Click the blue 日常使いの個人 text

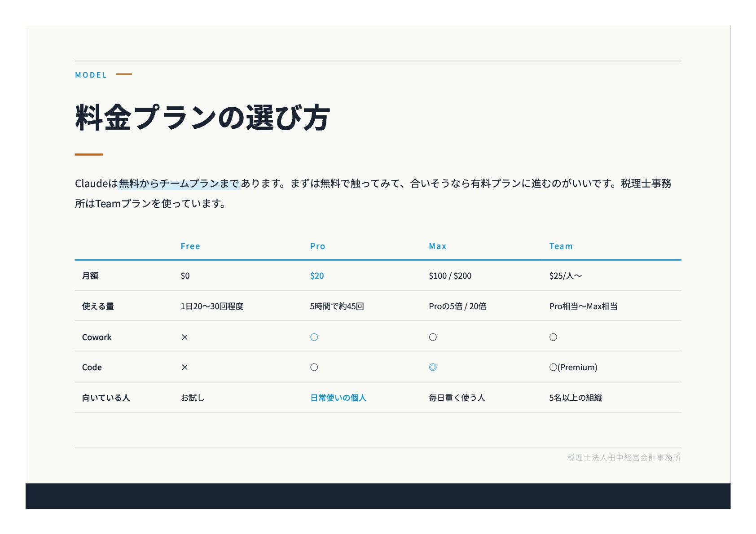338,398
